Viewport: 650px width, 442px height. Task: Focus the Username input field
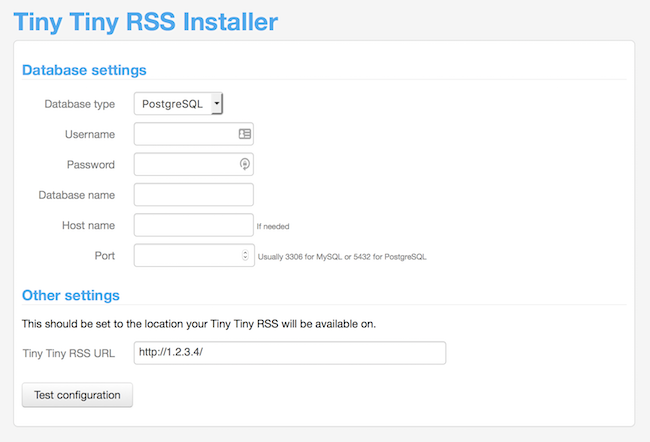point(185,134)
